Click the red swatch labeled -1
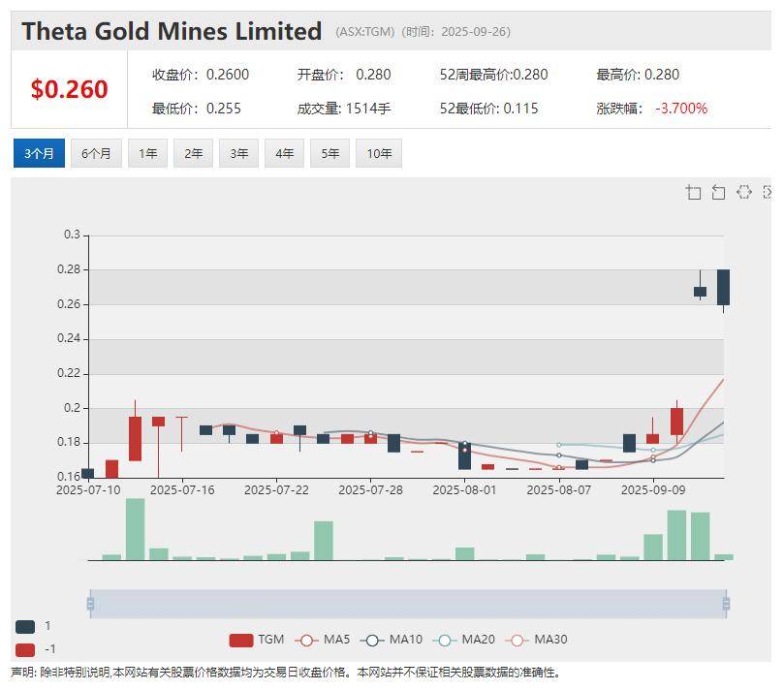Viewport: 784px width, 690px height. (25, 649)
